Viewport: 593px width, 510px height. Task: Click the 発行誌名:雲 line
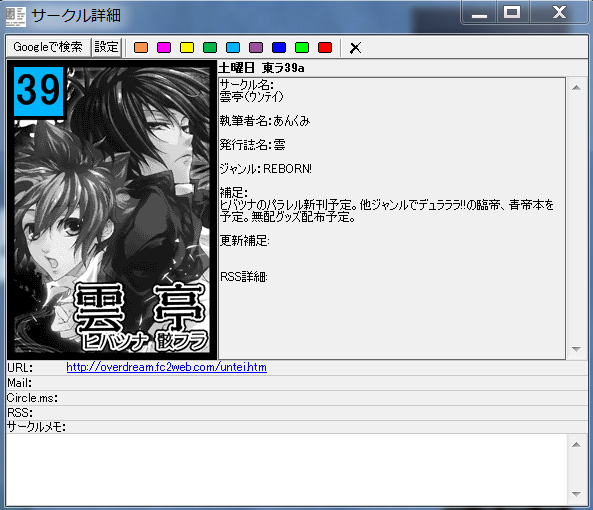tap(252, 145)
